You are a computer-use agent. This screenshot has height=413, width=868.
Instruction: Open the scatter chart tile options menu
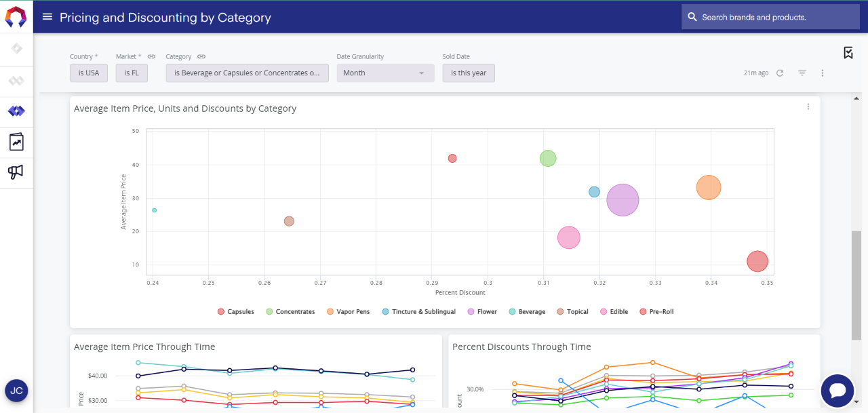tap(808, 106)
